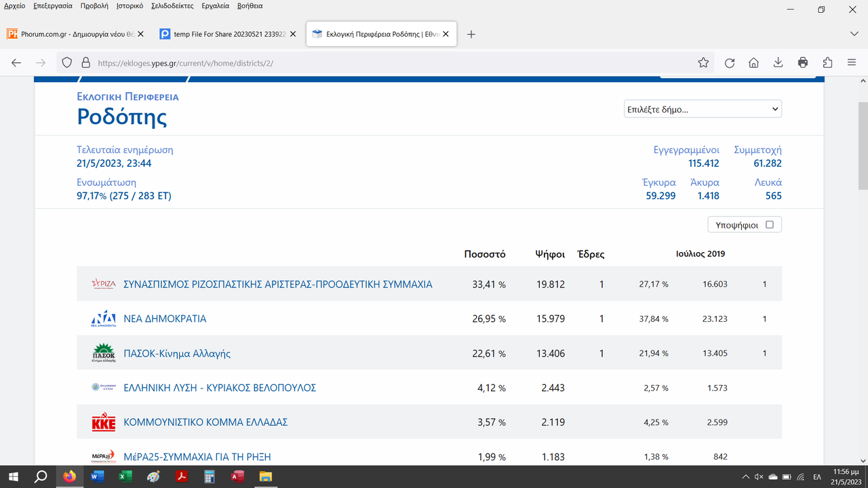Click the muted volume tray icon
The width and height of the screenshot is (868, 488).
pyautogui.click(x=759, y=476)
